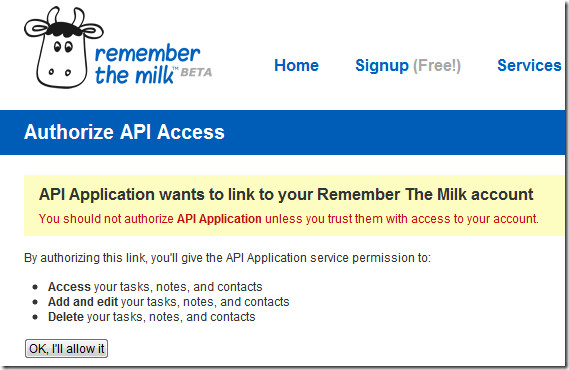Open the Home navigation link
569x370 pixels.
(x=296, y=65)
